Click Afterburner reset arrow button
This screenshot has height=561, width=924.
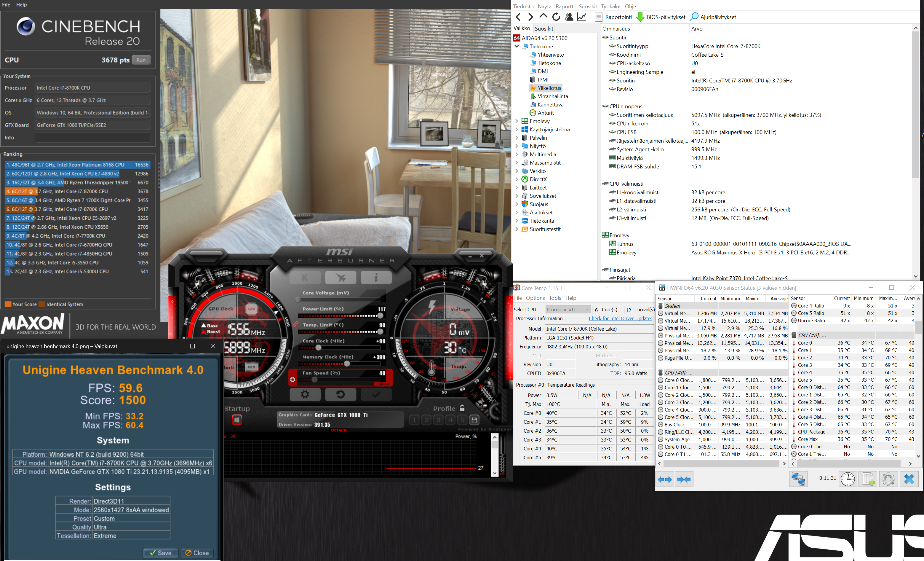click(x=340, y=394)
